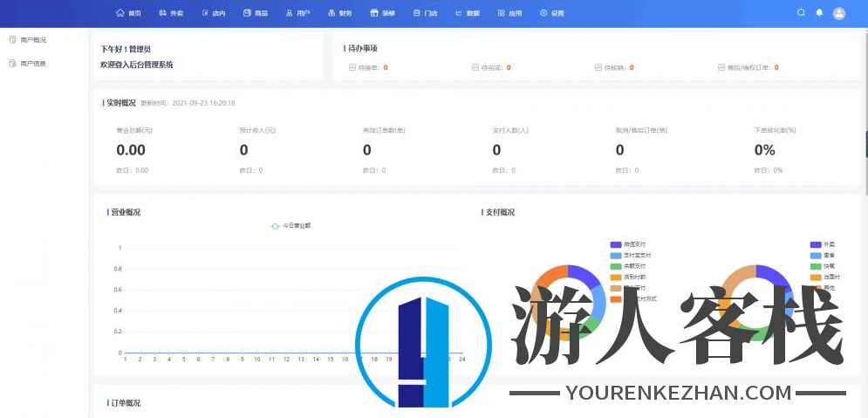This screenshot has height=418, width=868.
Task: Click the 订单概况 heading
Action: tap(124, 402)
